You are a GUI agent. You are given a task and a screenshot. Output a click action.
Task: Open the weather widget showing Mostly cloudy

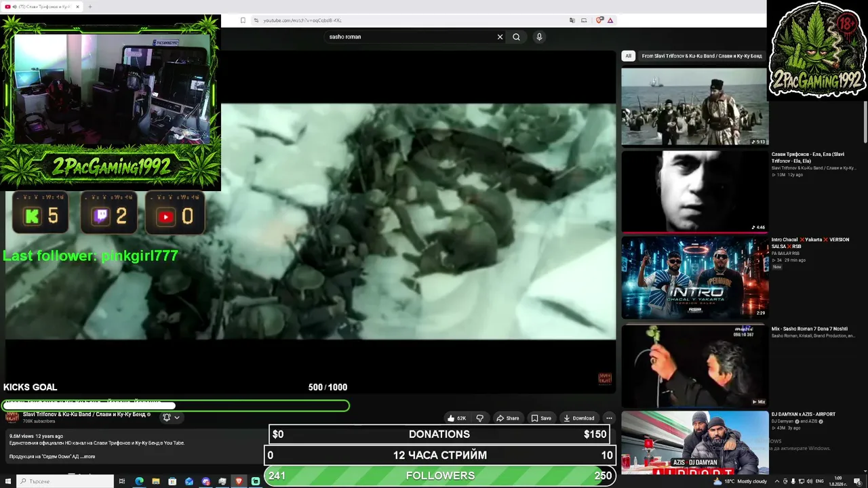tap(740, 481)
